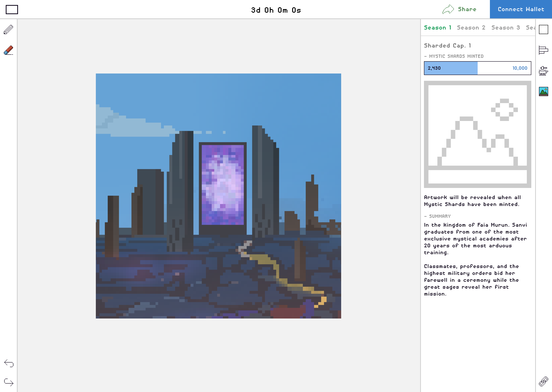Open the bar chart stats panel

543,50
